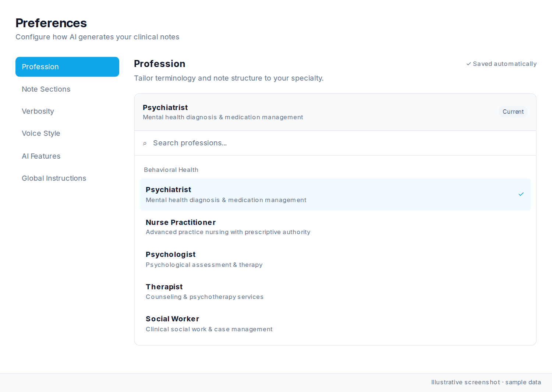This screenshot has height=392, width=552.
Task: Click 'Advanced practice nursing with prescriptive authority'
Action: point(228,232)
